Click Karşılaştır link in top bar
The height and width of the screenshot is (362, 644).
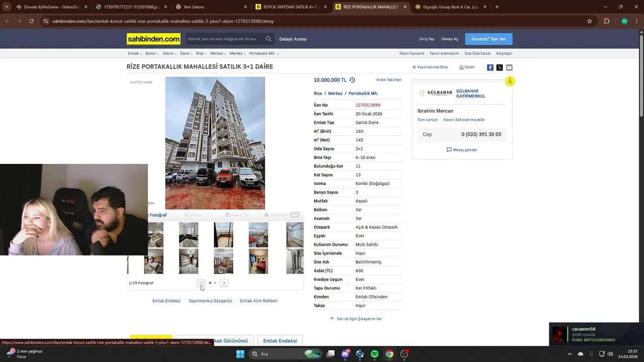tap(504, 53)
